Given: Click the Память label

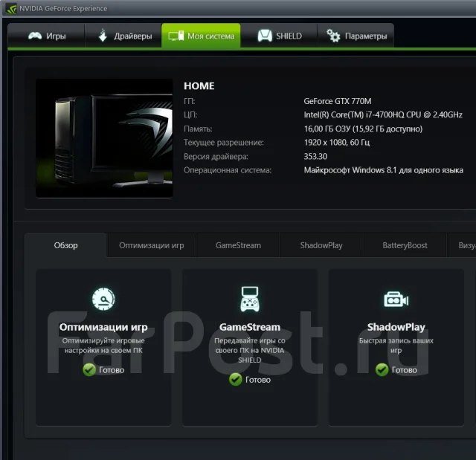Looking at the screenshot, I should [x=198, y=129].
